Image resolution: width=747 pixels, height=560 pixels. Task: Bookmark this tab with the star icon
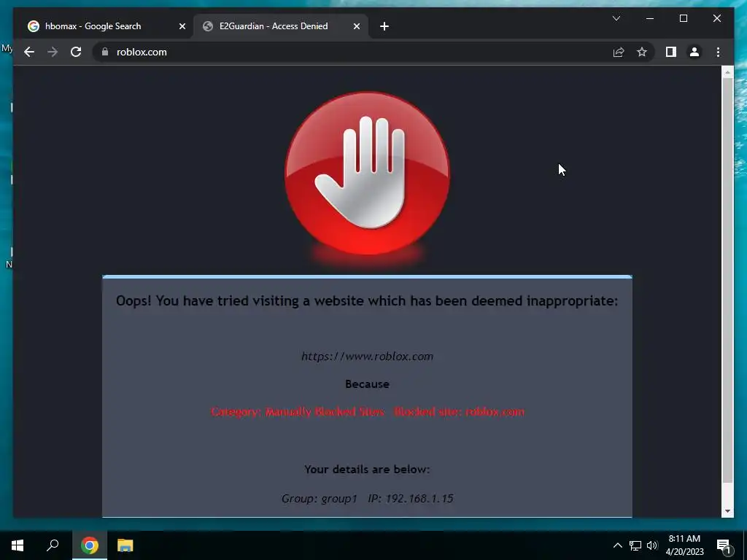[642, 52]
